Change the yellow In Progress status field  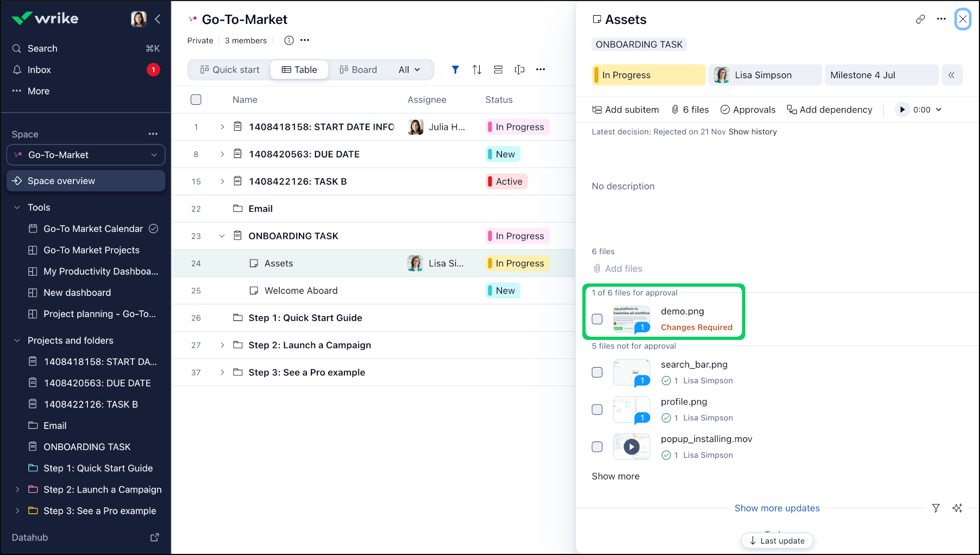[648, 75]
